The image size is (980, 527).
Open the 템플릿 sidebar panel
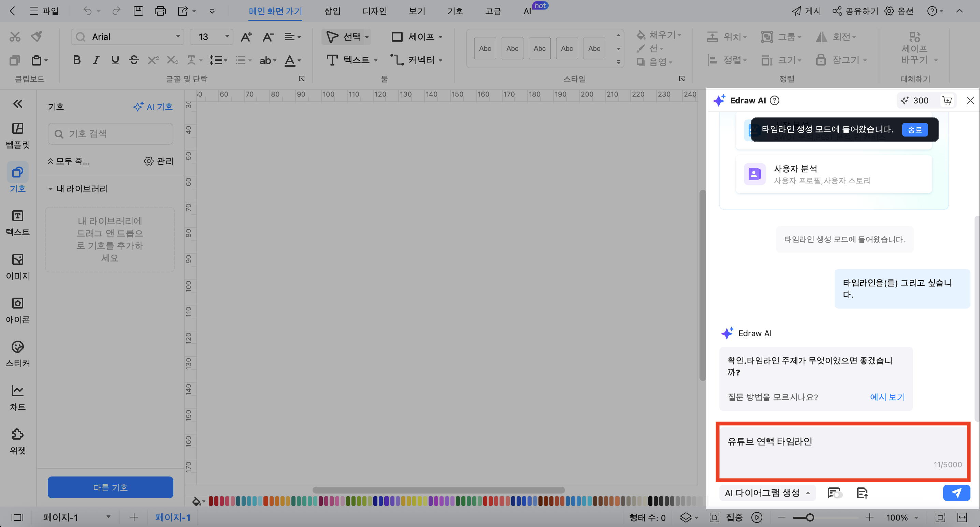17,136
